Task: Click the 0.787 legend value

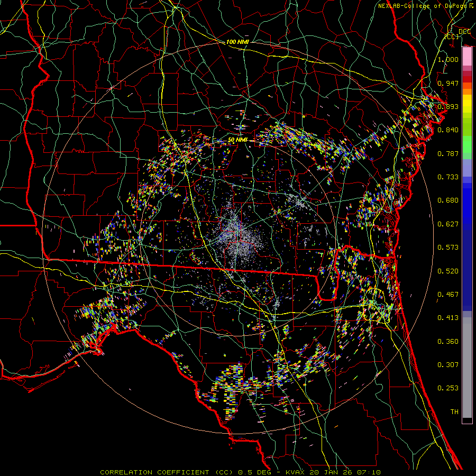Action: coord(448,153)
